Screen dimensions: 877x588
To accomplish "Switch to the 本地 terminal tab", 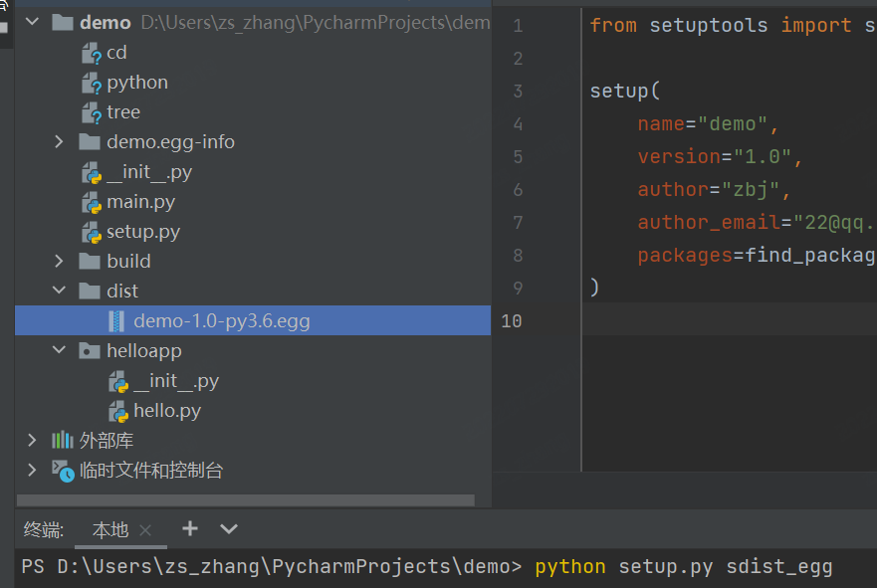I will [110, 529].
